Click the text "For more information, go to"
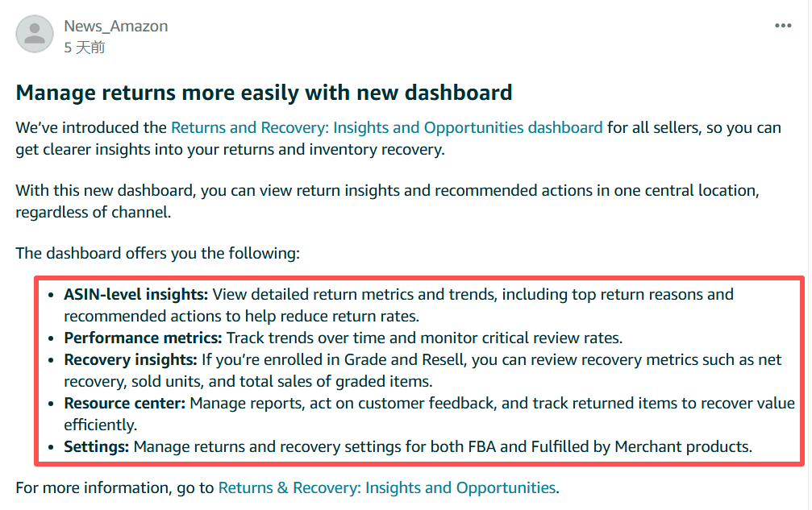Viewport: 812px width, 510px height. (115, 487)
